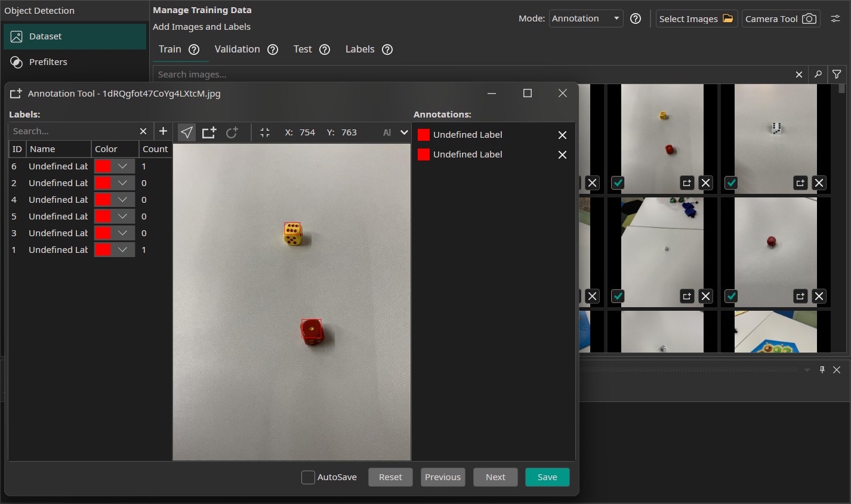Open the filter funnel icon for images
Screen dimensions: 851x504
(837, 75)
